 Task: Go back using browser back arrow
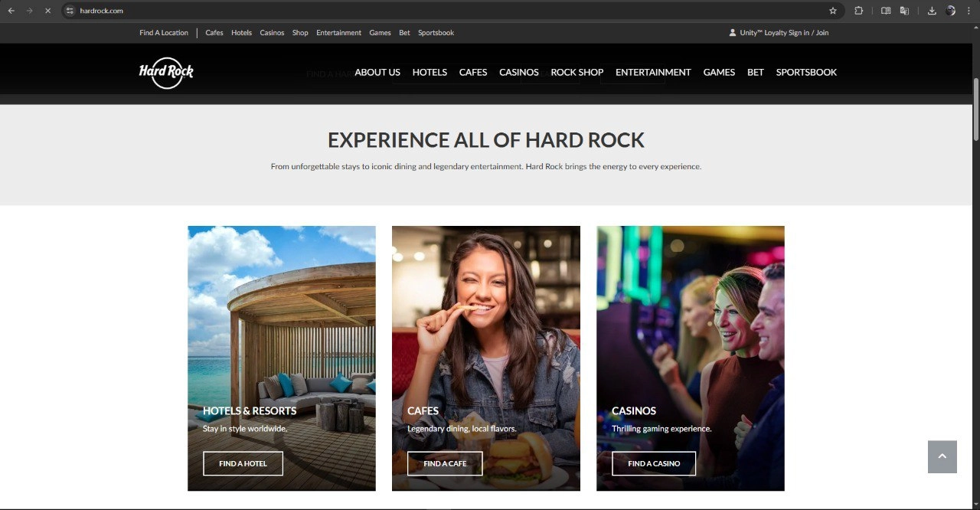(11, 11)
